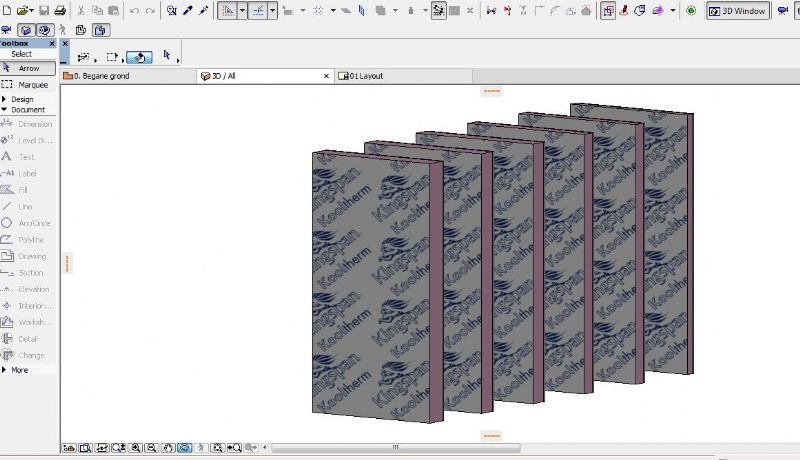800x460 pixels.
Task: Open the 01 Layout tab
Action: point(364,76)
